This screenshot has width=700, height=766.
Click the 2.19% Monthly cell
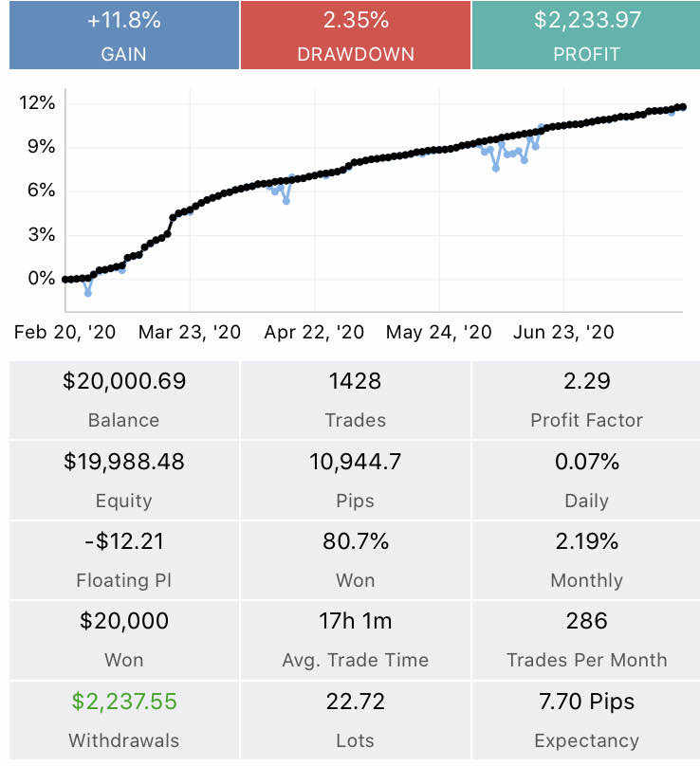click(x=586, y=560)
